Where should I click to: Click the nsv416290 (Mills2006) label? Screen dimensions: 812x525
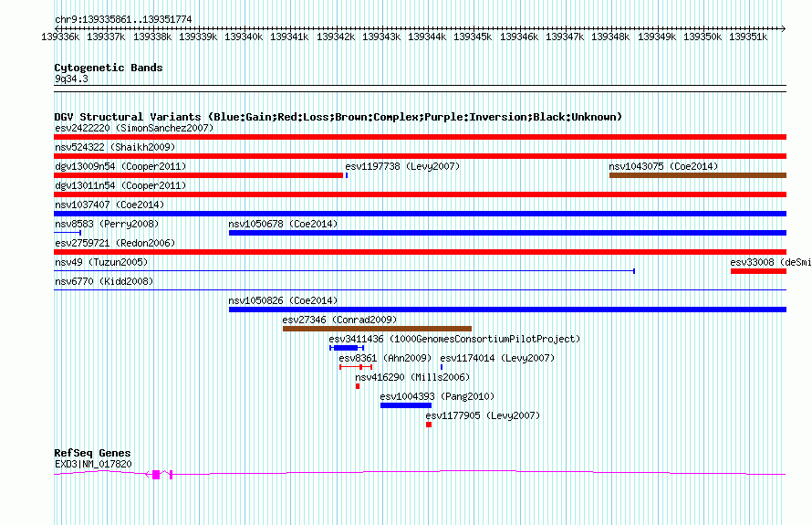[412, 377]
